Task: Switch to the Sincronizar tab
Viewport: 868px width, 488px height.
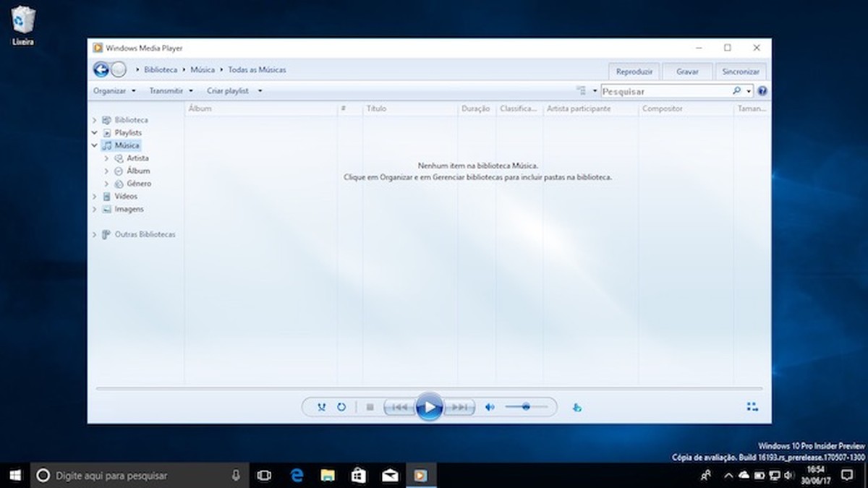Action: 740,71
